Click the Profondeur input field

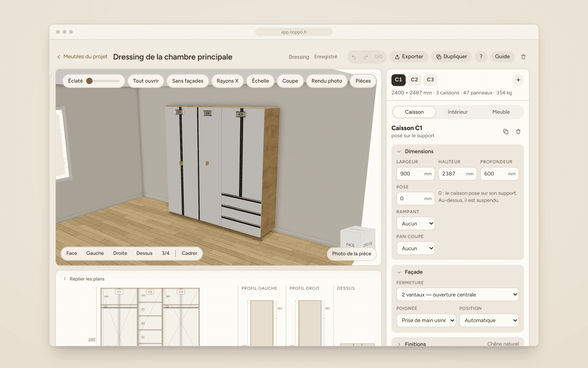point(499,174)
